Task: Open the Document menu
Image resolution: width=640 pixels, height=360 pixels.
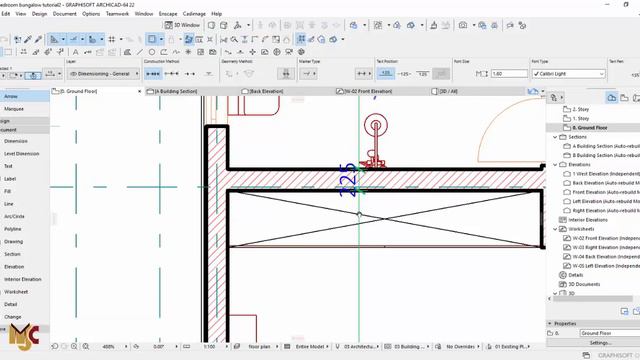Action: (x=64, y=13)
